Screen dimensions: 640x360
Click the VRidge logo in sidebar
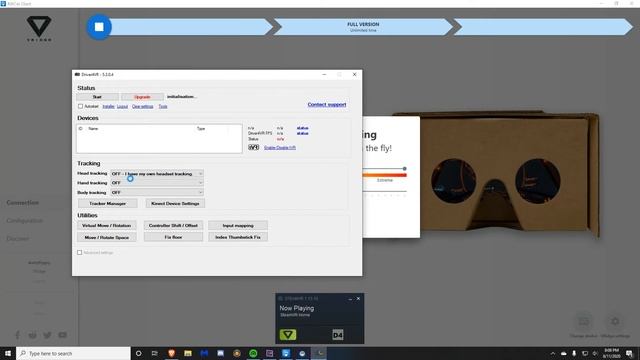click(x=39, y=29)
